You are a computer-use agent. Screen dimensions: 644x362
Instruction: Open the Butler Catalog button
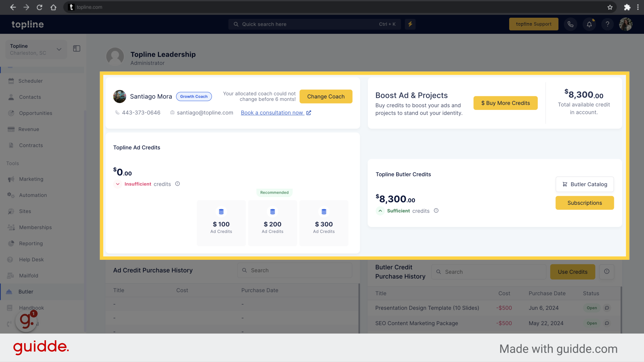585,184
